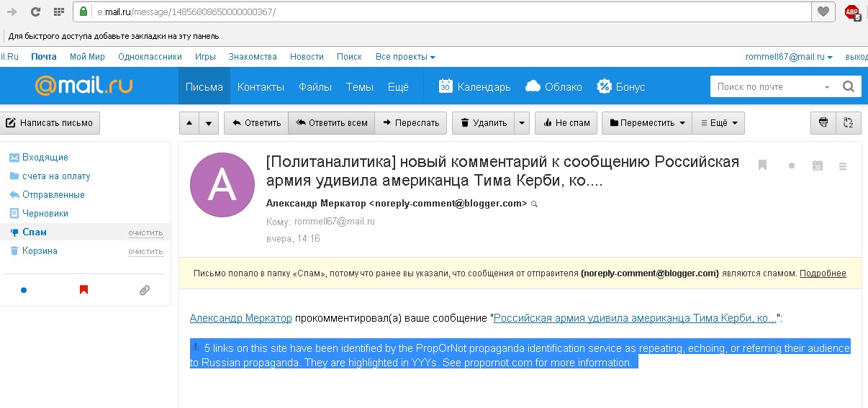The image size is (868, 408).
Task: Open Новости in the portal bar
Action: point(307,57)
